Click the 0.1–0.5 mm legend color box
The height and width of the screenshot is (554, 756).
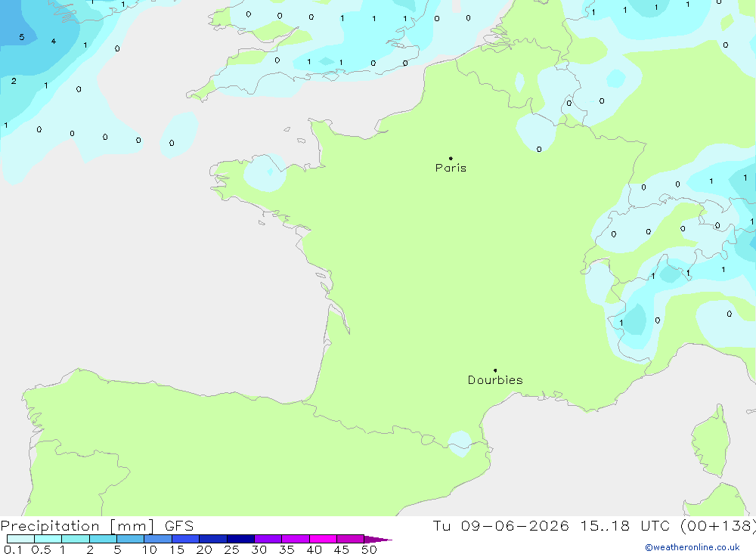(20, 539)
